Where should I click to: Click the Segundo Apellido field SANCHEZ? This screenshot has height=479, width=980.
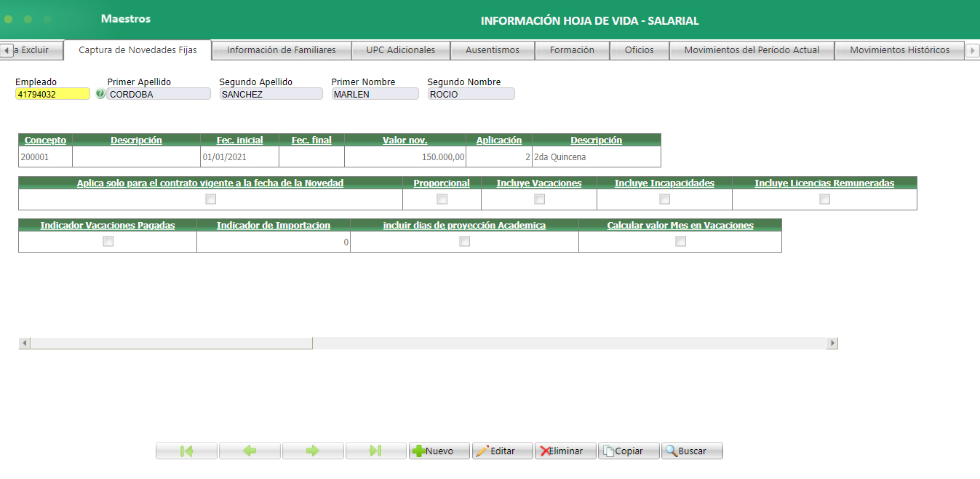271,94
